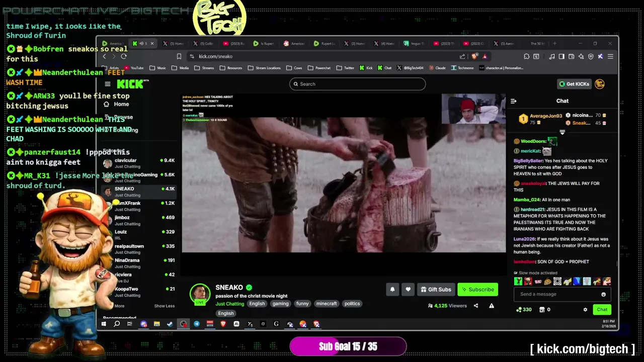
Task: Click WoodDoors username in chat
Action: click(x=533, y=141)
